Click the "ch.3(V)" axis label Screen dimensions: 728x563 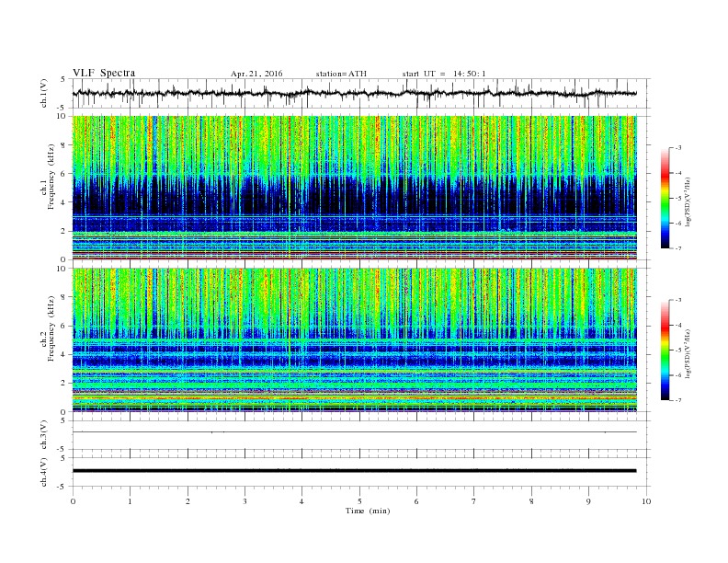(x=44, y=435)
